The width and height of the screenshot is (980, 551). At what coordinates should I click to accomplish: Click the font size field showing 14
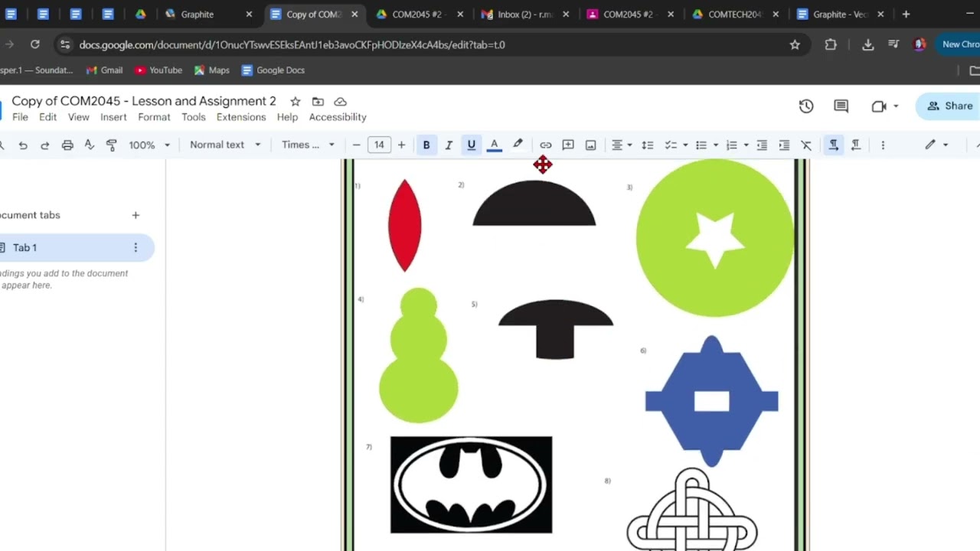pyautogui.click(x=379, y=145)
